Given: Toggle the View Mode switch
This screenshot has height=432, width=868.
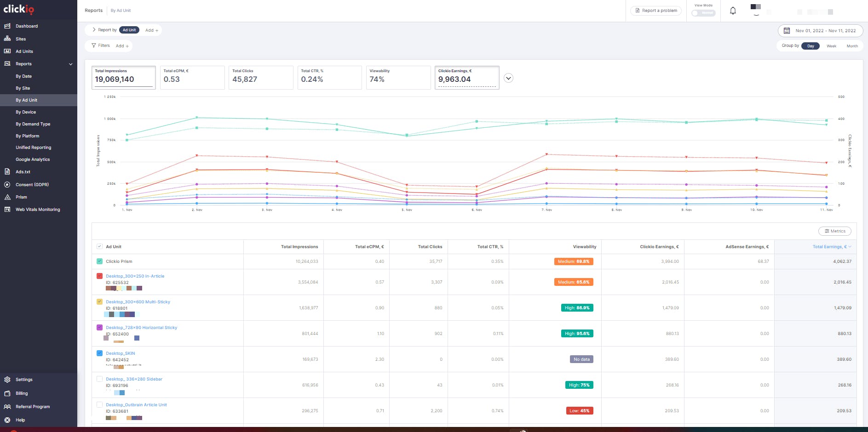Looking at the screenshot, I should point(703,13).
